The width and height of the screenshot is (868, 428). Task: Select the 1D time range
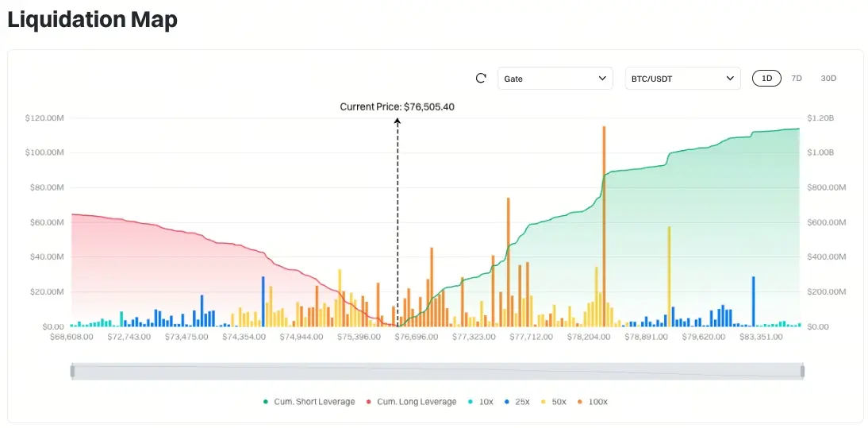tap(766, 78)
